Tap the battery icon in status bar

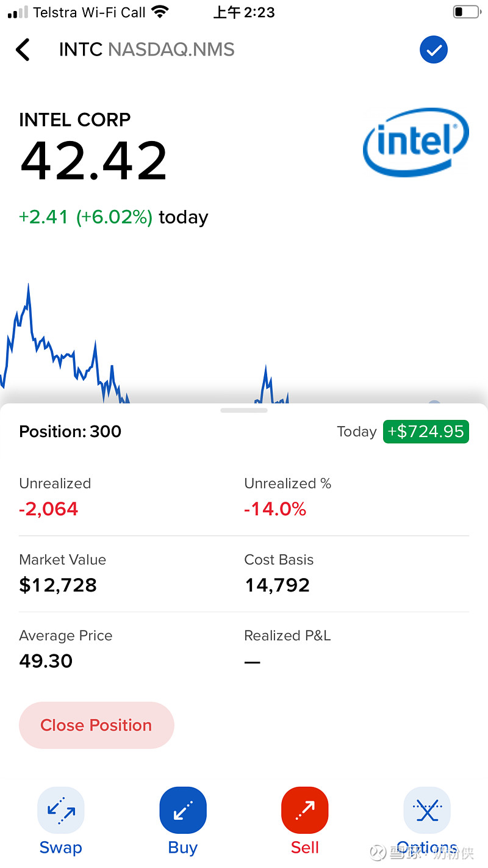(467, 12)
